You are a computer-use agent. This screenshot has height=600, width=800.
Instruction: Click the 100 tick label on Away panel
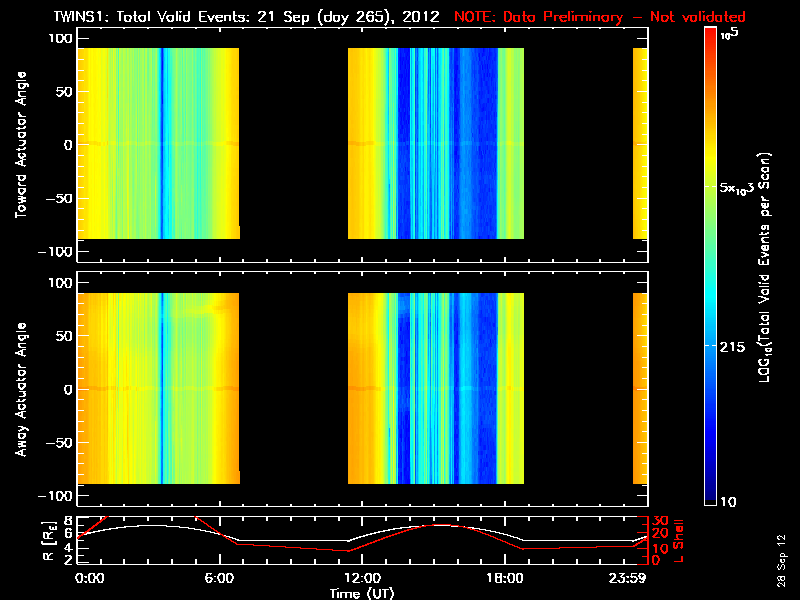pos(60,283)
